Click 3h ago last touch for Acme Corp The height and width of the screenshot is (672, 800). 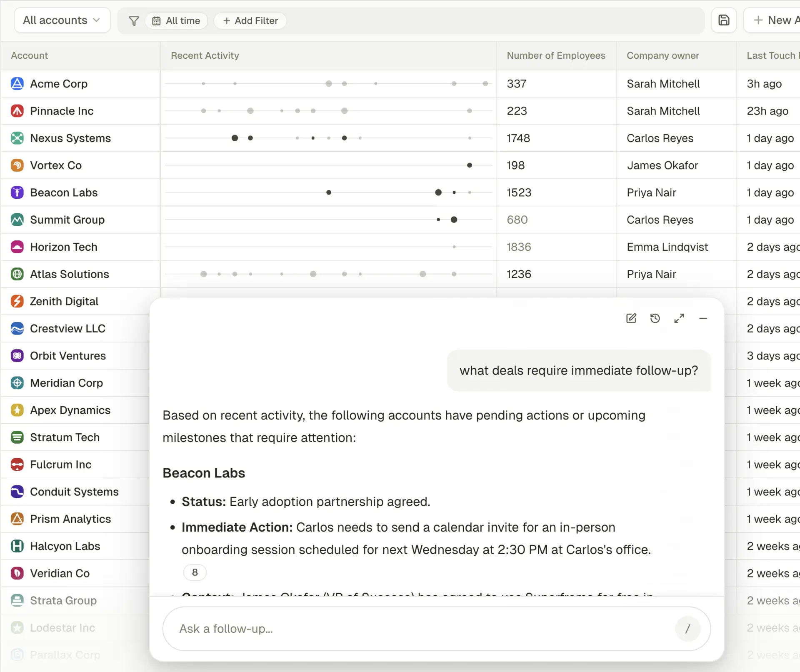point(764,84)
